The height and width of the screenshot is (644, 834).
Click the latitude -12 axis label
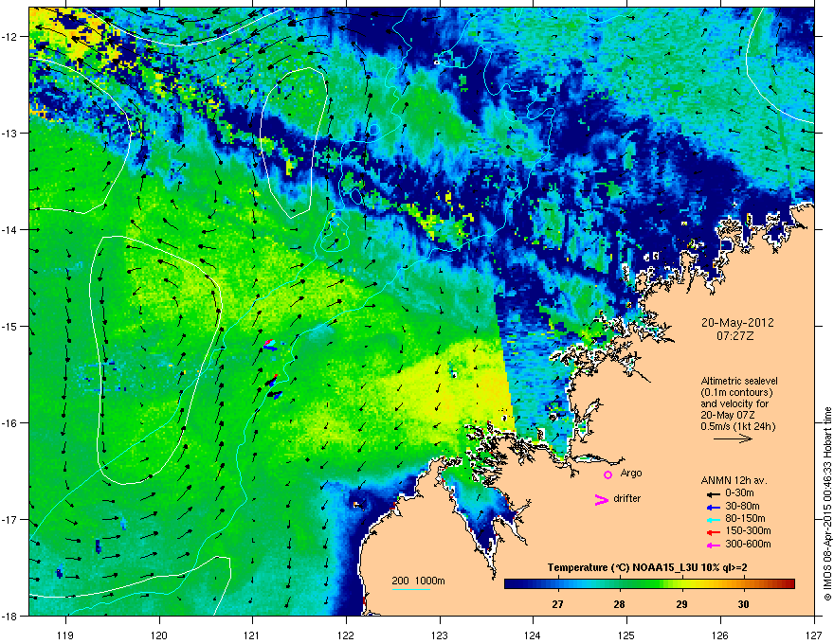10,36
